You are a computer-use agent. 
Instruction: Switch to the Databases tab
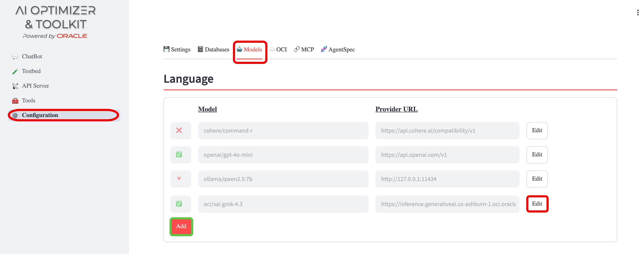click(x=213, y=49)
